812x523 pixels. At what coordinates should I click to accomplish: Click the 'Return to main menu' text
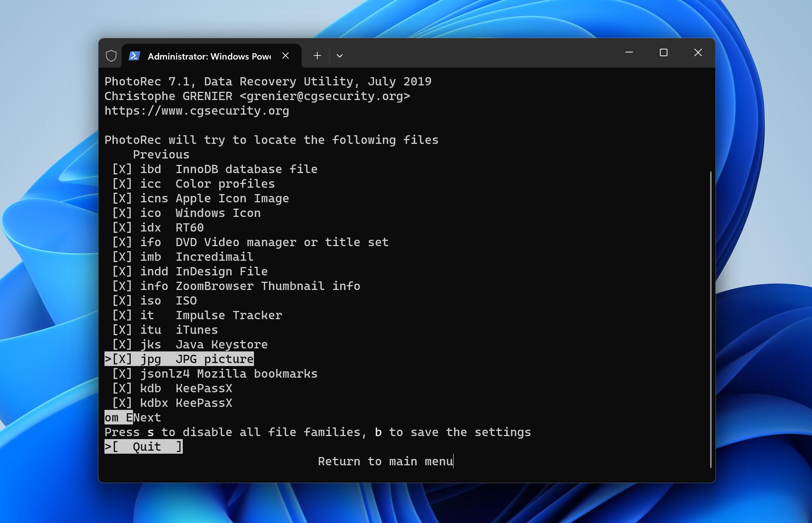coord(385,461)
